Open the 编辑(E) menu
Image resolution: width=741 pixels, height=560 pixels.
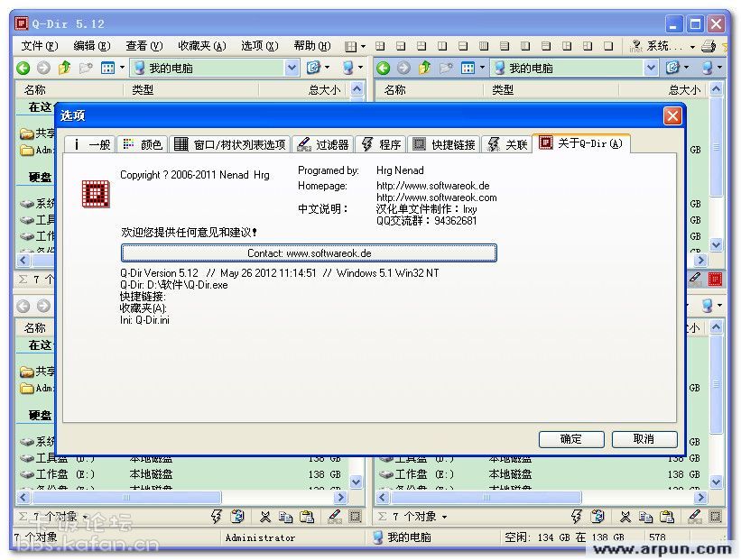(x=92, y=46)
